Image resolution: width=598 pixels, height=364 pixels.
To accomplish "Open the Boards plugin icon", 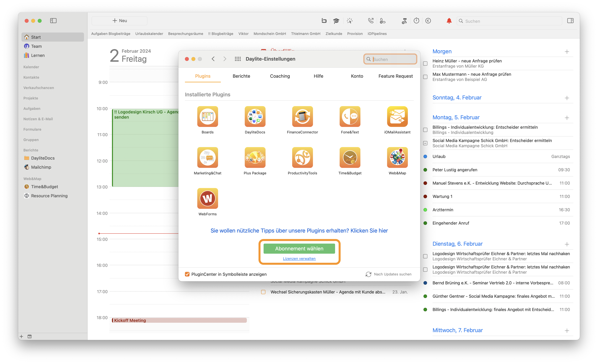I will [208, 117].
